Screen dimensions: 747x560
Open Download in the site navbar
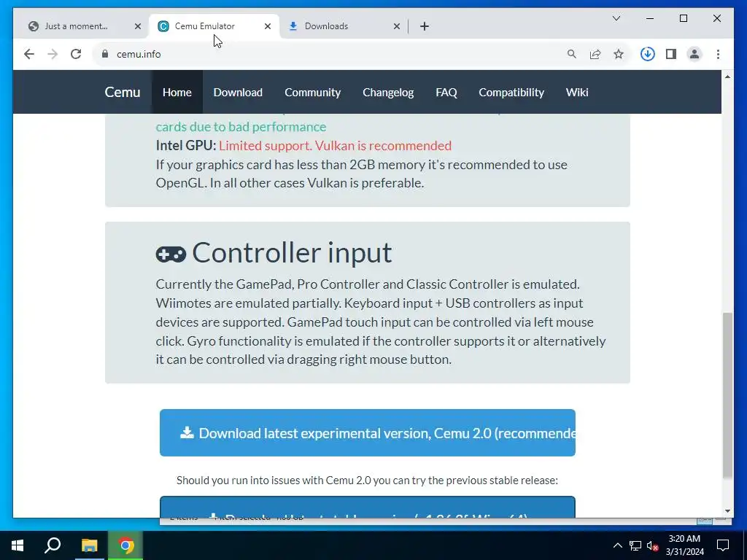(238, 92)
